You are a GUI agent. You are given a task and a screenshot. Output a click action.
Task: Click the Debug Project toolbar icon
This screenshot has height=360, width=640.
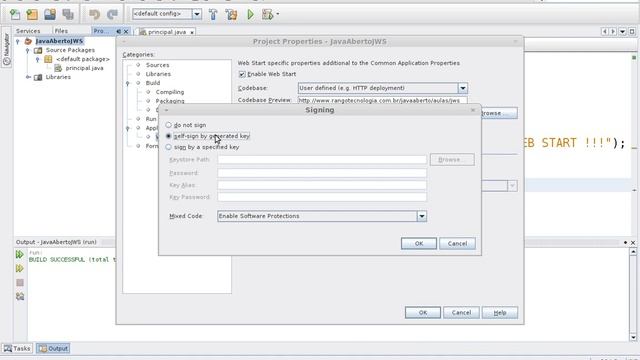pyautogui.click(x=267, y=14)
